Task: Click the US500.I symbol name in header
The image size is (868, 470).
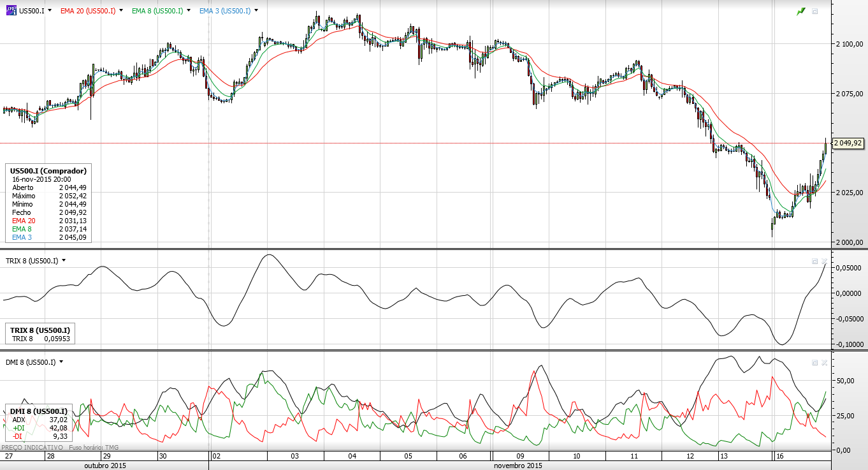Action: 32,11
